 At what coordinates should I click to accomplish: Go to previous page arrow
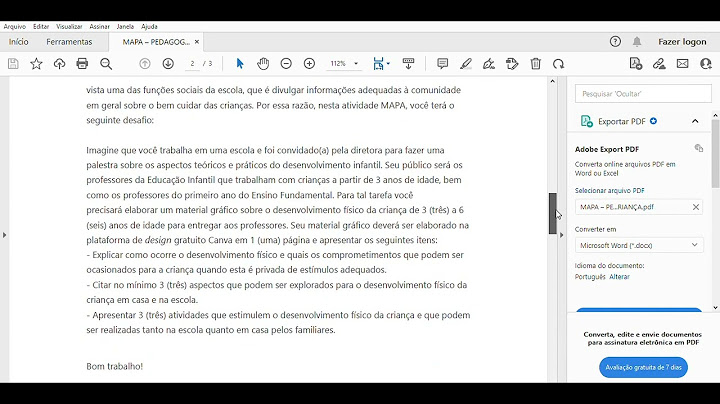[x=145, y=64]
